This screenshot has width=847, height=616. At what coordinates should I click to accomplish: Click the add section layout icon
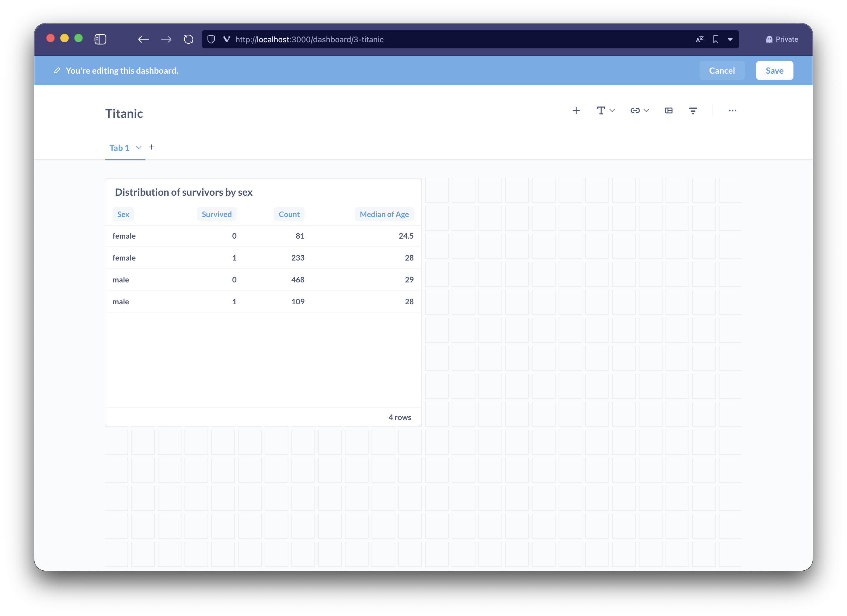(668, 110)
